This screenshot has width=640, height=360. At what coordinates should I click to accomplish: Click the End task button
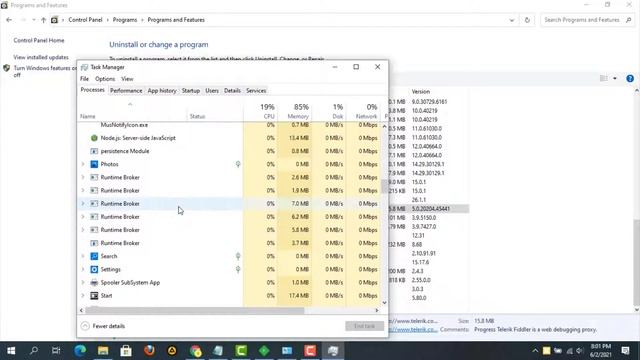pos(364,326)
